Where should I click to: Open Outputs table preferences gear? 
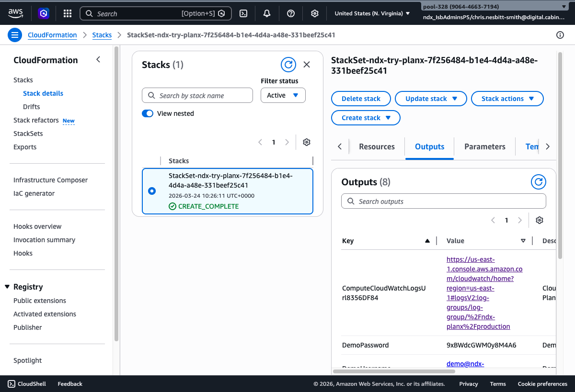(x=539, y=220)
